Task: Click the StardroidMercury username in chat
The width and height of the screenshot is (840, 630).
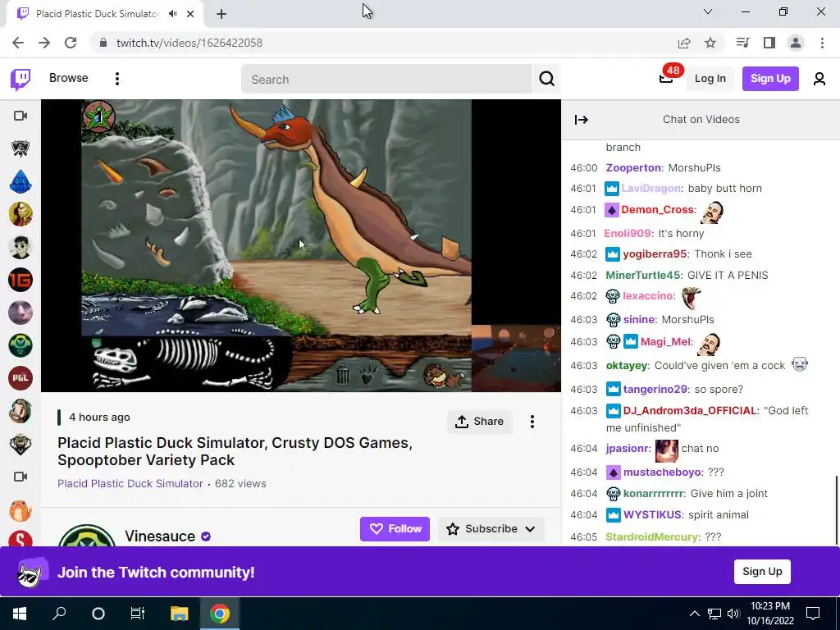Action: [651, 536]
